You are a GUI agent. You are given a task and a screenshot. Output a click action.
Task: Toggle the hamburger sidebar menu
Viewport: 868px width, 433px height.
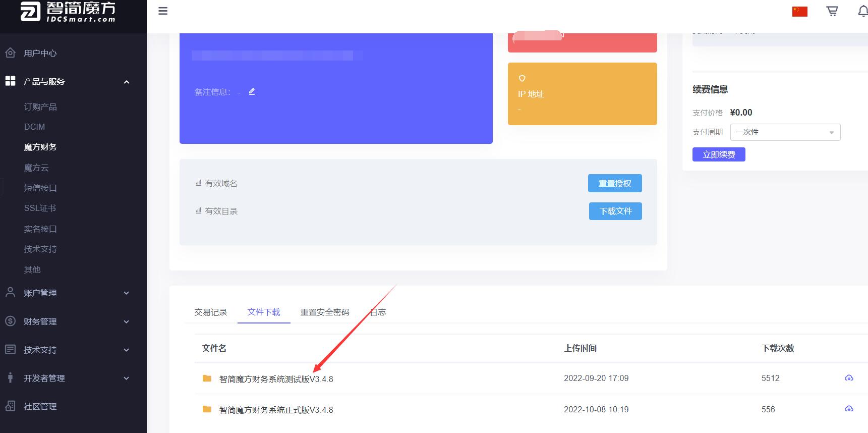click(163, 11)
